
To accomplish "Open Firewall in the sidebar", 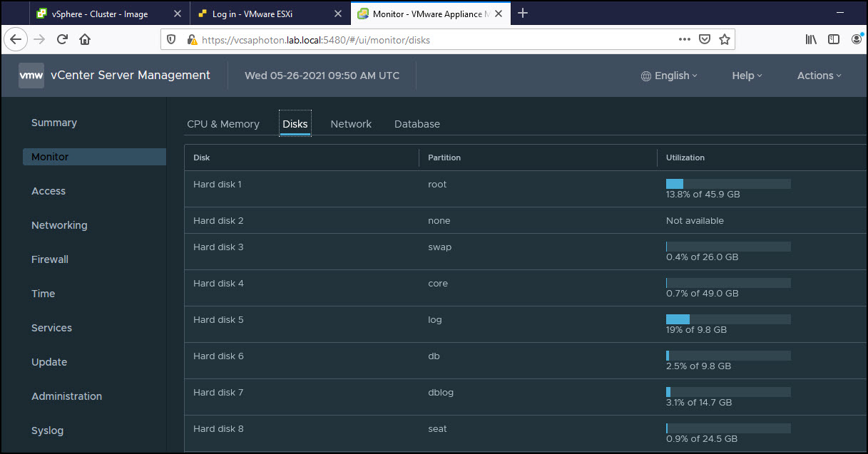I will point(50,259).
